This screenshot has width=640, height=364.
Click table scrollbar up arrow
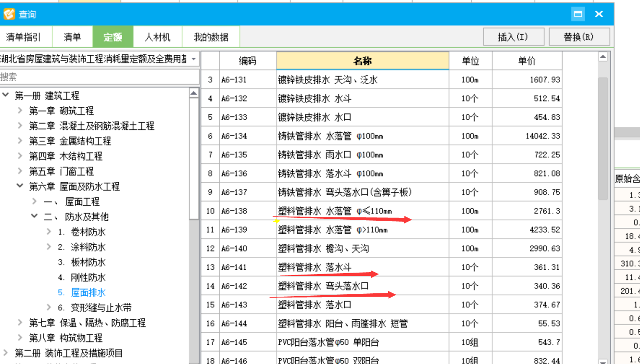(603, 57)
